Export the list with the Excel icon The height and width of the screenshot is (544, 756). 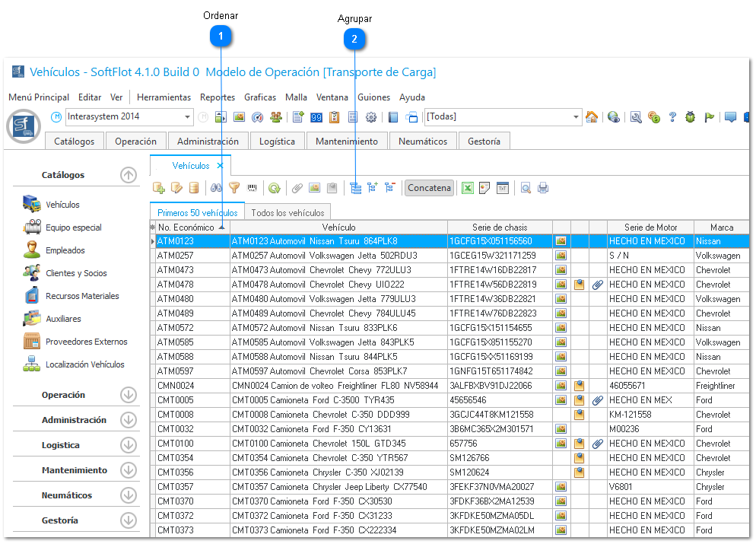pyautogui.click(x=468, y=188)
